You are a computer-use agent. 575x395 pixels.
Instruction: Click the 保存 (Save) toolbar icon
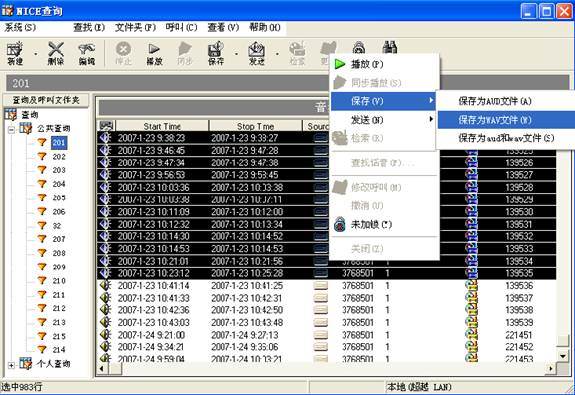[216, 54]
